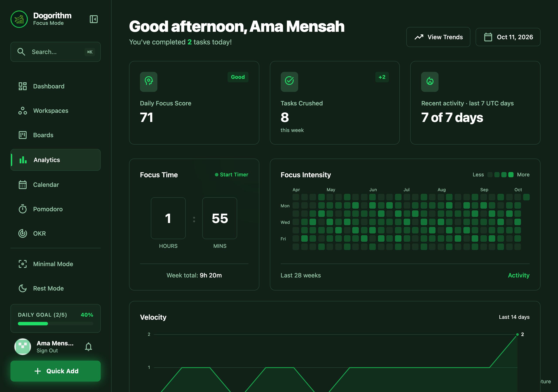Viewport: 558px width, 392px height.
Task: Click the 7 of 7 days value
Action: click(452, 118)
